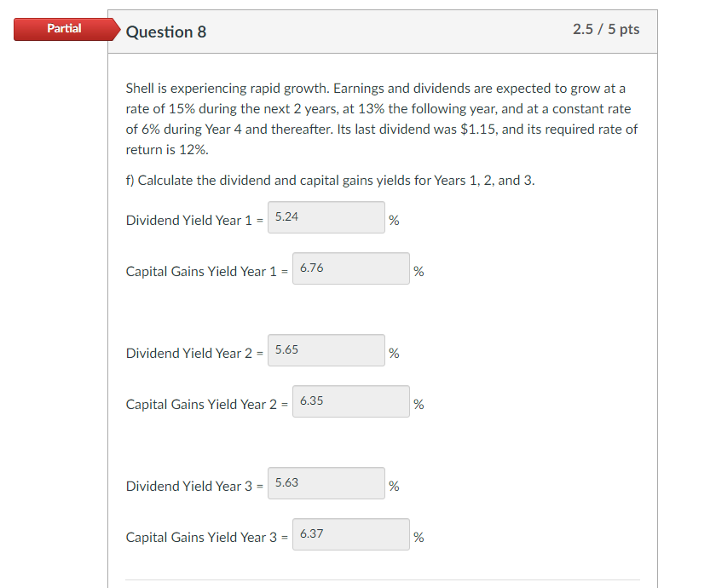Screen dimensions: 716x588
Task: Click the Capital Gains Yield Year 2 input box
Action: [350, 401]
